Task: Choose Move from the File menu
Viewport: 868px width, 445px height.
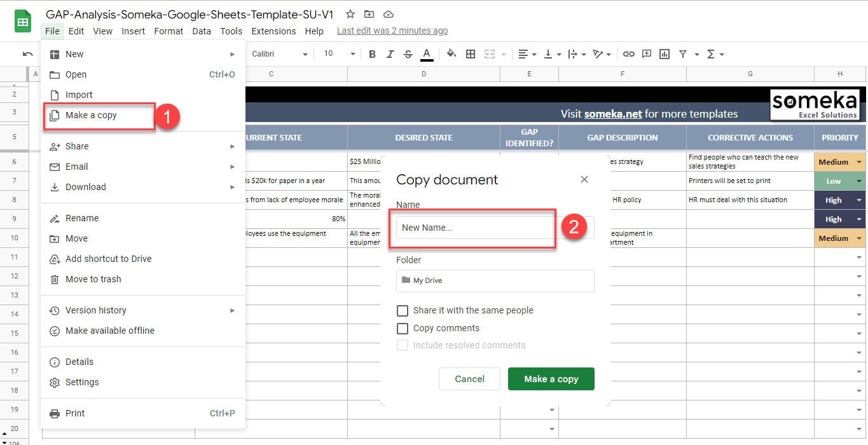Action: [143, 238]
